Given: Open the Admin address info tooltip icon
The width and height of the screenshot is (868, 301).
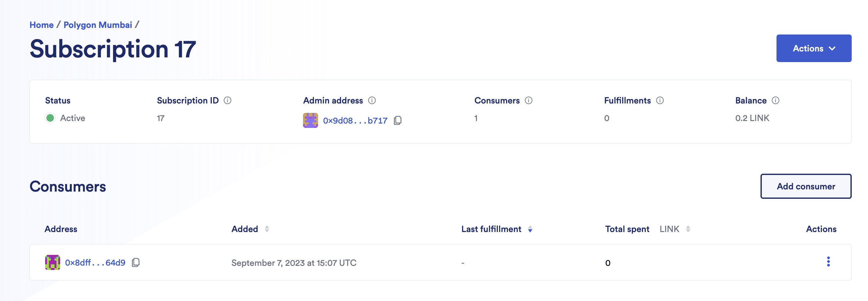Looking at the screenshot, I should [372, 100].
